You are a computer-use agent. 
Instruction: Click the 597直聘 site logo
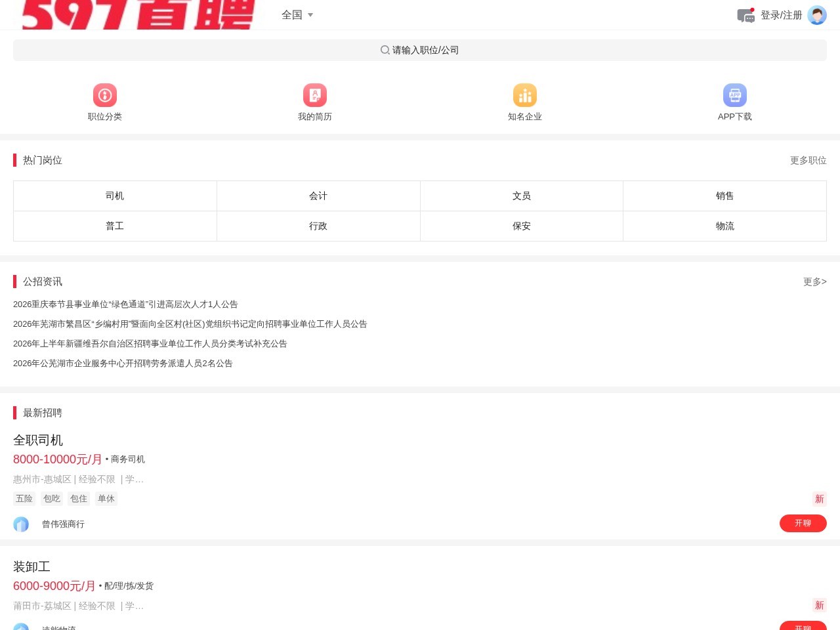tap(138, 14)
